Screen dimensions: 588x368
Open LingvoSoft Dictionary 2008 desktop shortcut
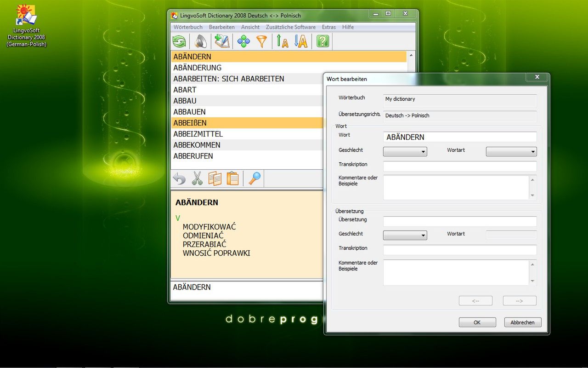click(26, 26)
